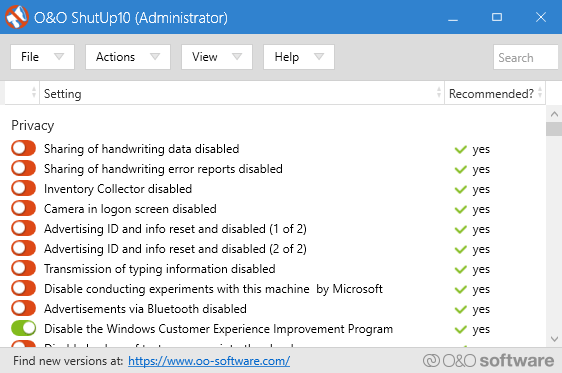Image resolution: width=562 pixels, height=373 pixels.
Task: Click the green checkmark beside Camera in logon row
Action: [461, 209]
